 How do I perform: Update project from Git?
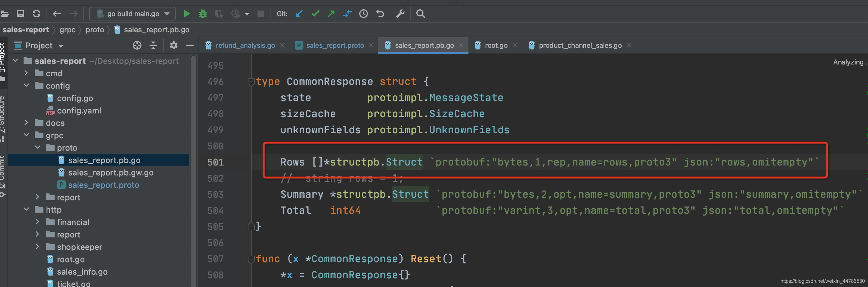tap(299, 14)
